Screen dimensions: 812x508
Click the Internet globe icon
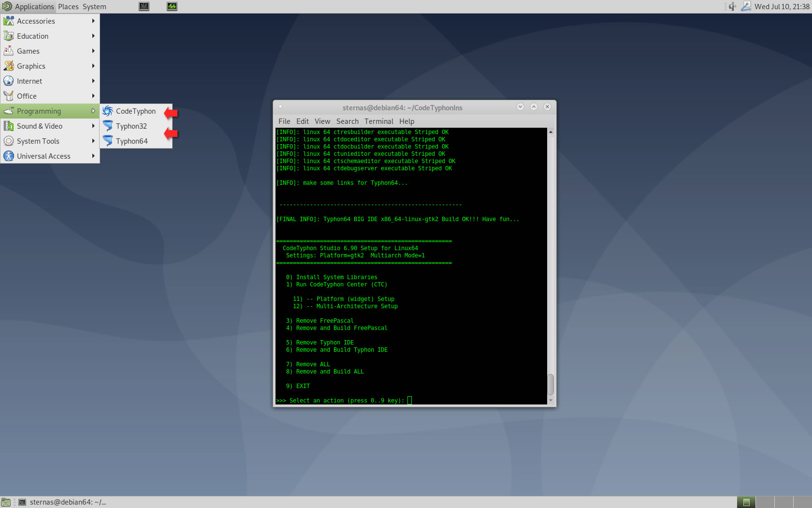(9, 81)
